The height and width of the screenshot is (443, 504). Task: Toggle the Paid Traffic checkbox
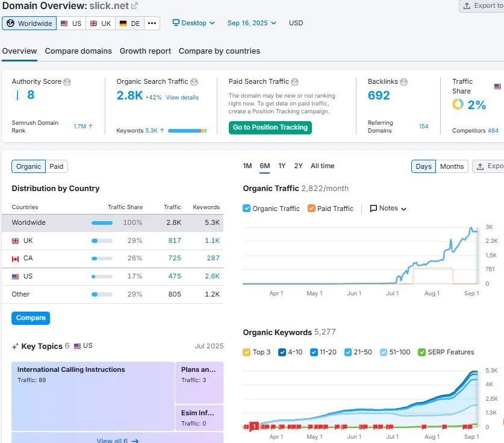click(311, 209)
